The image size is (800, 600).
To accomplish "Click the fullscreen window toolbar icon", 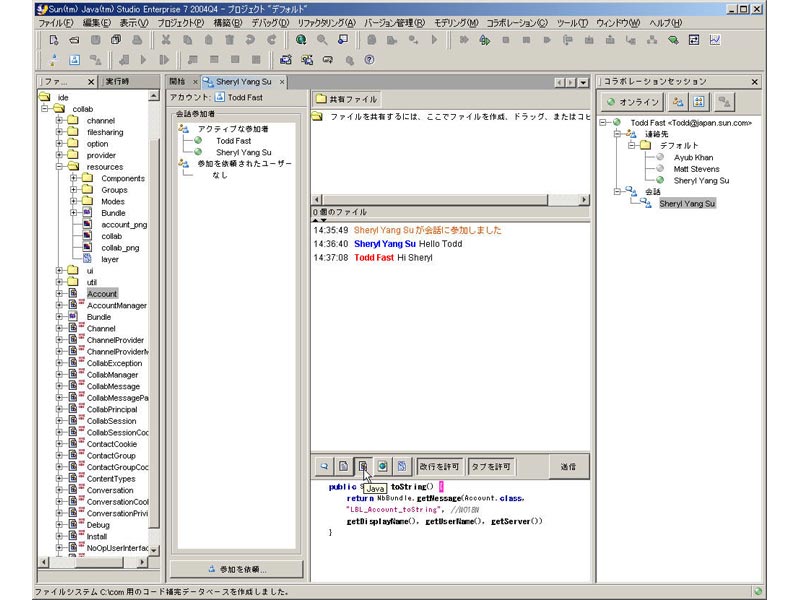I will pyautogui.click(x=343, y=40).
